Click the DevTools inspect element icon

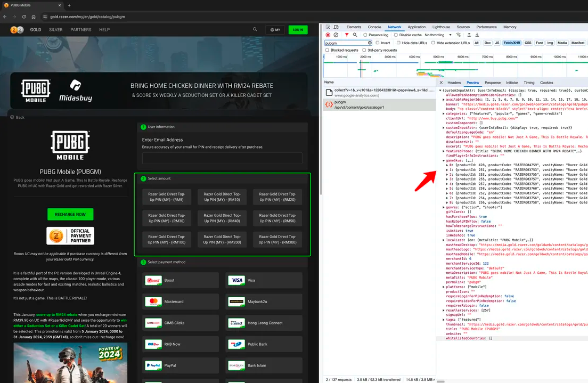(328, 27)
